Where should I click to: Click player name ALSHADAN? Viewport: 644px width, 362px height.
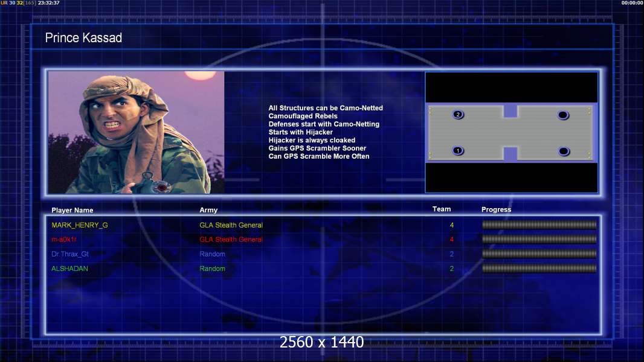point(69,268)
